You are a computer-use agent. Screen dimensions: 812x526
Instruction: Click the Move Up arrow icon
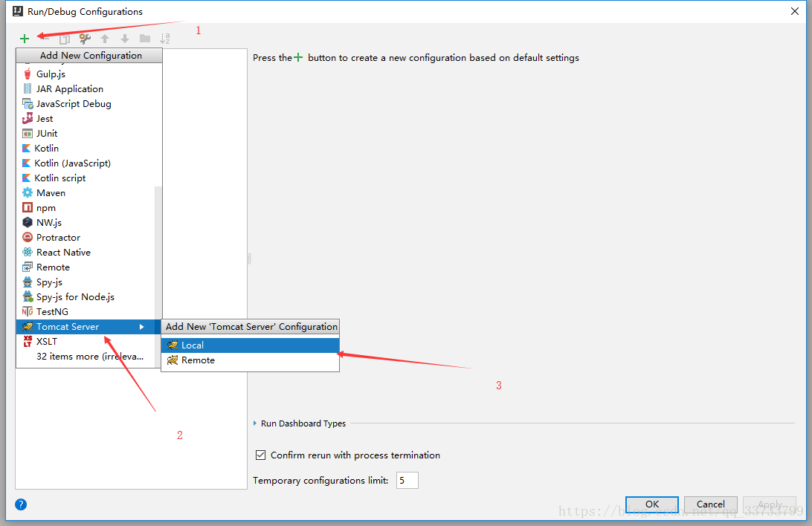(x=105, y=39)
